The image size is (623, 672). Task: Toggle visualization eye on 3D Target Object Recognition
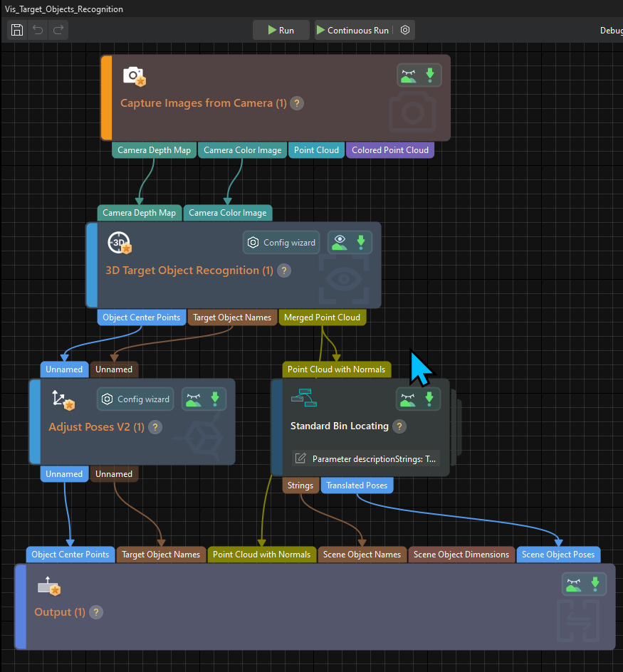point(340,242)
